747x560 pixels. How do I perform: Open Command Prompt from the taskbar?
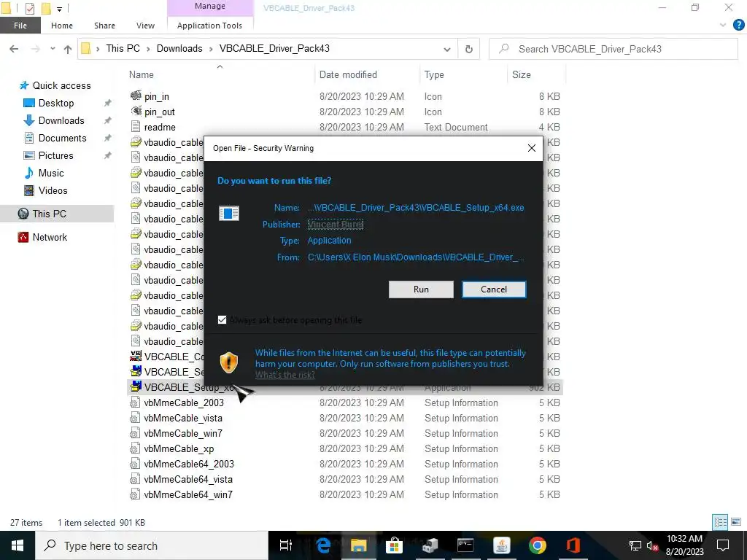pyautogui.click(x=465, y=545)
